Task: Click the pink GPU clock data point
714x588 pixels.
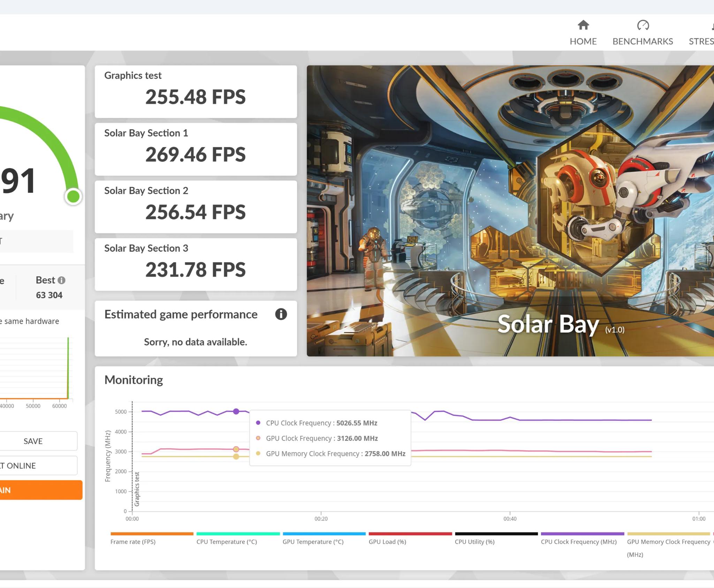Action: click(236, 449)
